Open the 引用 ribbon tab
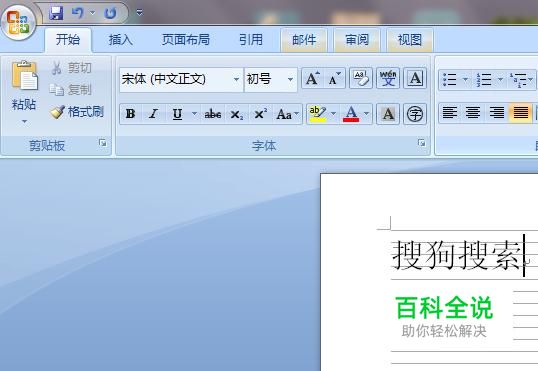The image size is (538, 371). point(251,40)
